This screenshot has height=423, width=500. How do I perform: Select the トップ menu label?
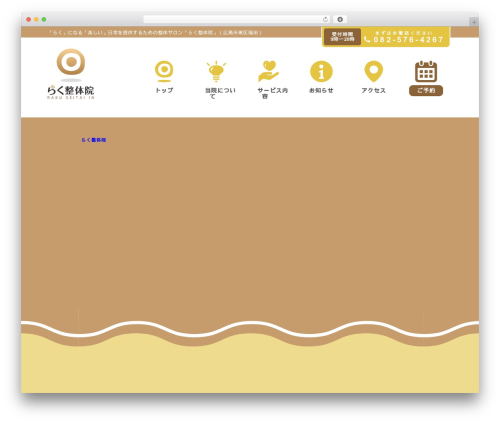pyautogui.click(x=164, y=90)
